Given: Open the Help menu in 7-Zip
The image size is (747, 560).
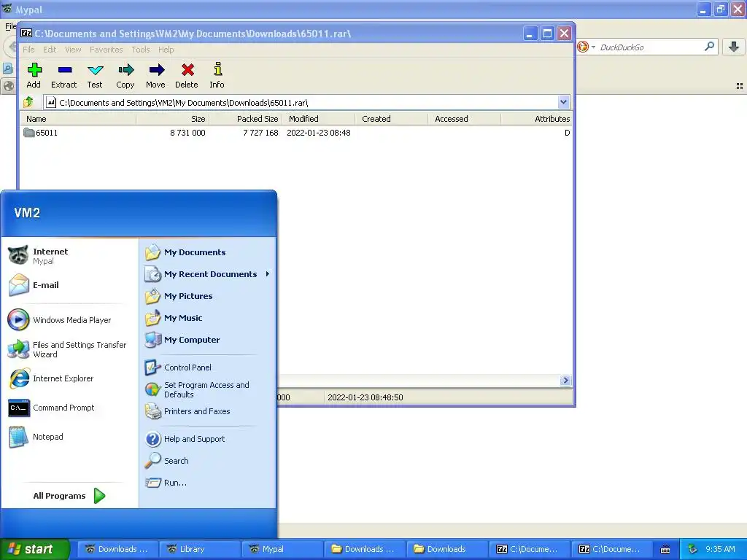Looking at the screenshot, I should click(166, 50).
